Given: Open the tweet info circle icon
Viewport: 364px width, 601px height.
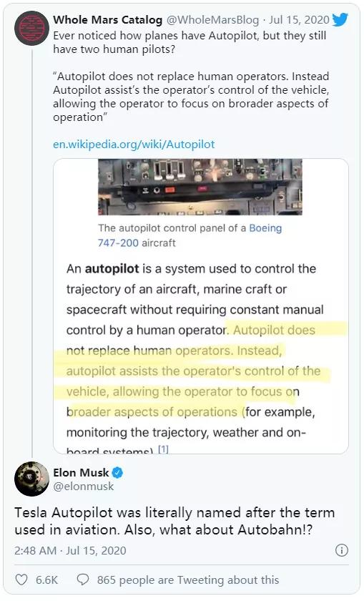Looking at the screenshot, I should 341,550.
